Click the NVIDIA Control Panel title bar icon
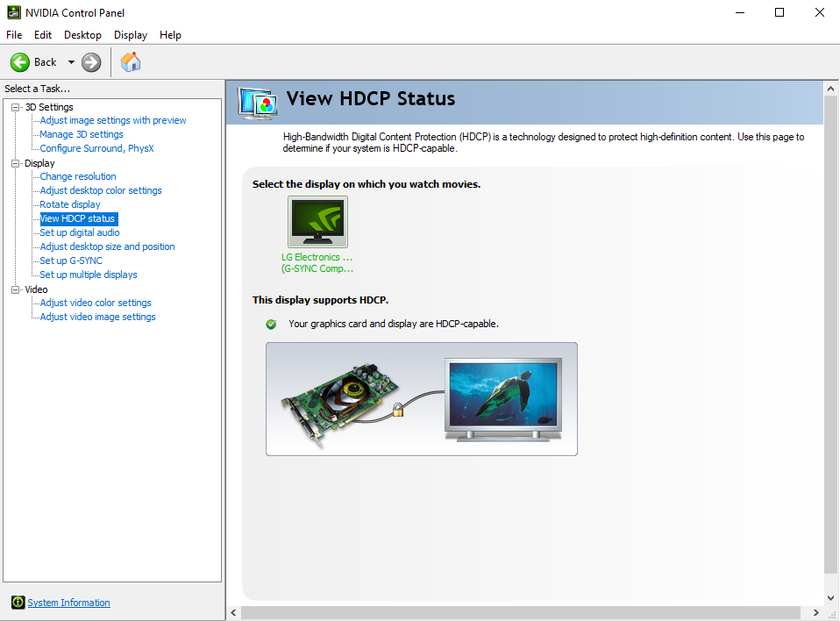 [14, 12]
